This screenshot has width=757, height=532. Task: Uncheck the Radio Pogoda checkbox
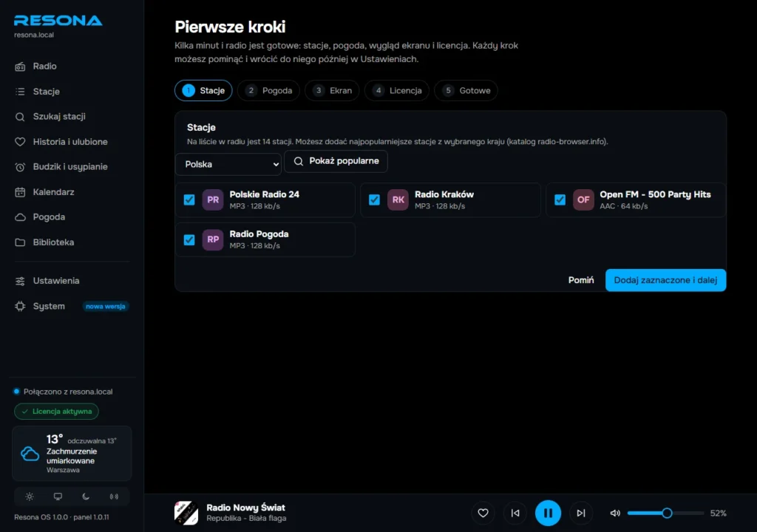point(189,240)
